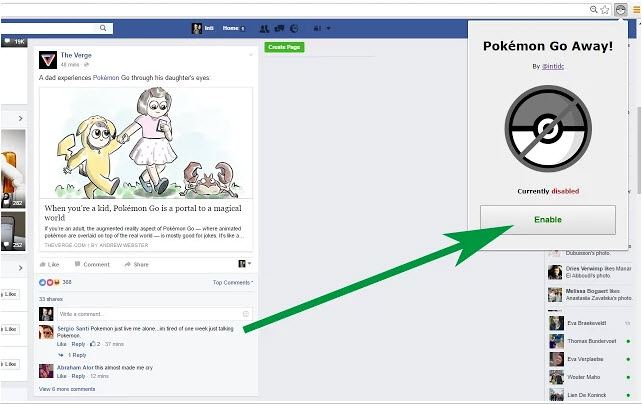Click the Pokémon Go Away extension toolbar icon

click(621, 10)
